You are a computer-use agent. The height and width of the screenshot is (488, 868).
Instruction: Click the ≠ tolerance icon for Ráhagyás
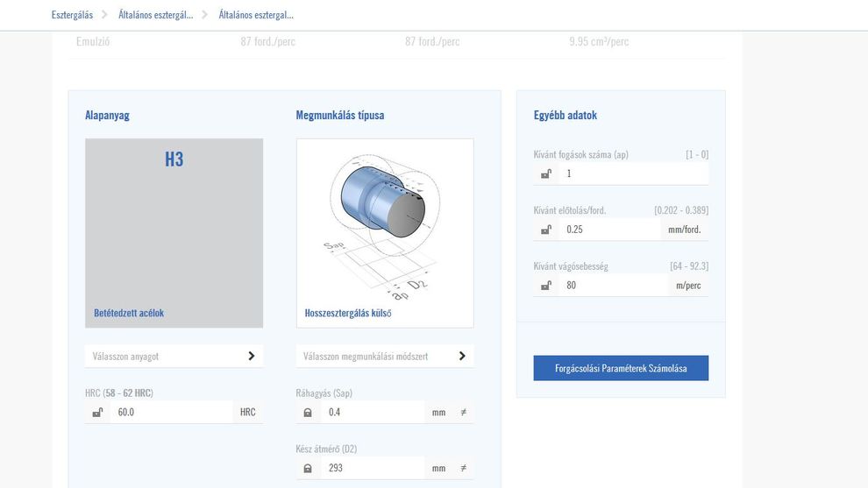point(463,412)
